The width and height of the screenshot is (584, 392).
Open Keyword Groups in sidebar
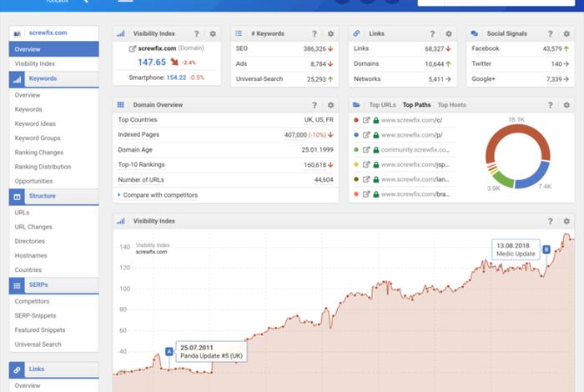pos(38,138)
